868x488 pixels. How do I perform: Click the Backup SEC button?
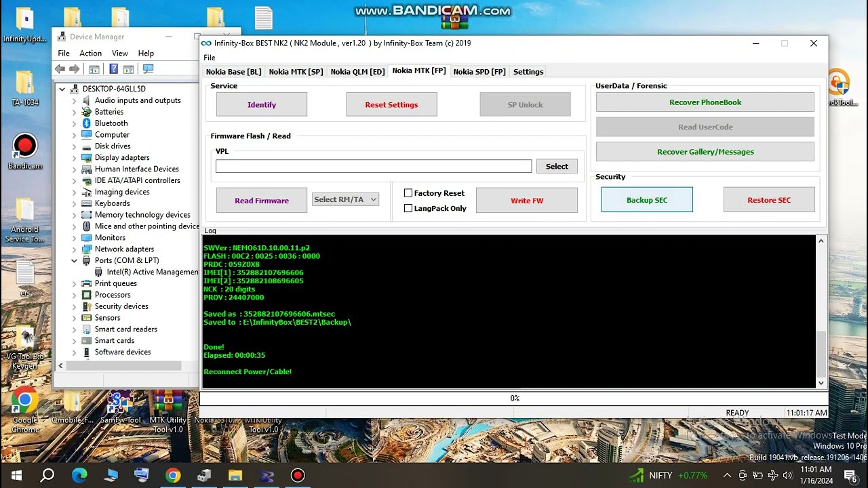647,200
